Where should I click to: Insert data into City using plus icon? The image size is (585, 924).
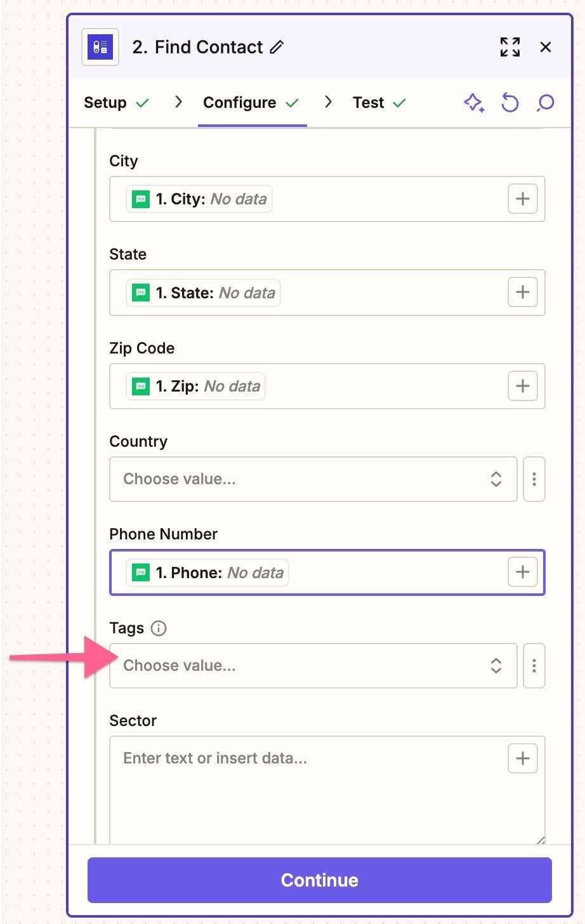click(x=522, y=199)
